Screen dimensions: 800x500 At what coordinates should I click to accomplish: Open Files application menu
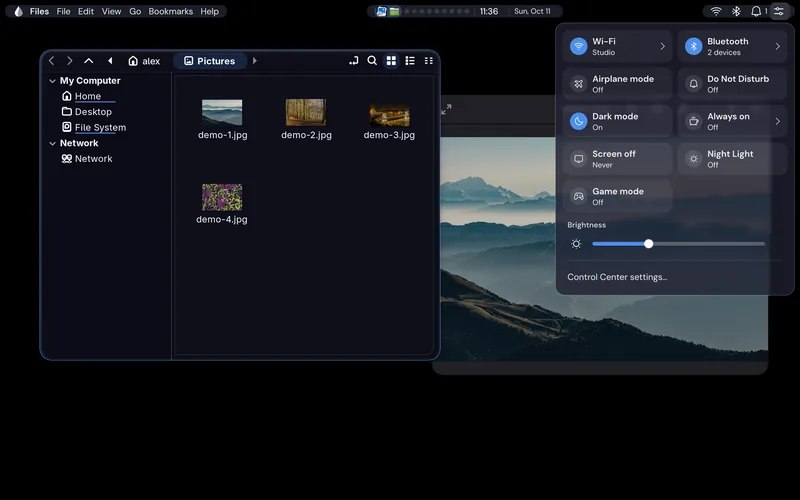coord(39,11)
